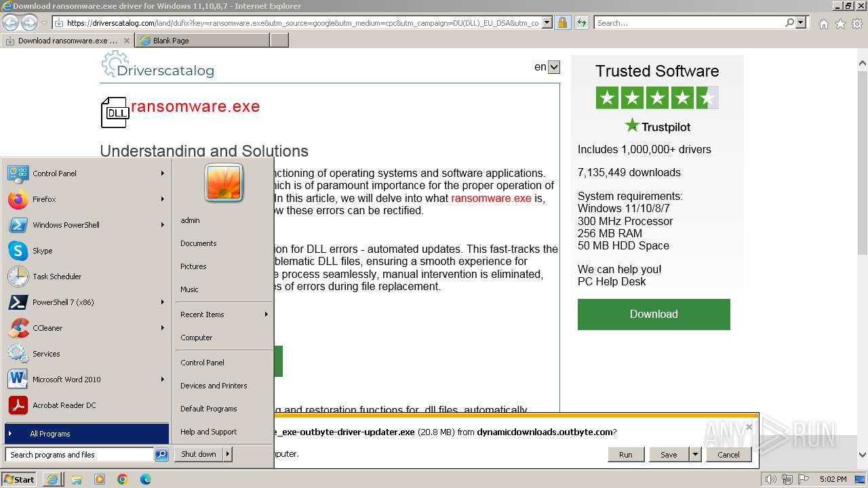Expand the Windows PowerShell submenu arrow

coord(163,225)
